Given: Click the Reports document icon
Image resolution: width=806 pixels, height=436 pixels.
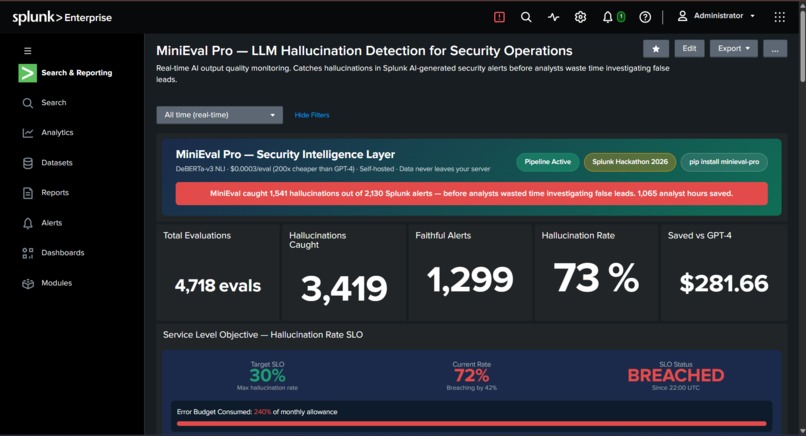Looking at the screenshot, I should click(28, 193).
